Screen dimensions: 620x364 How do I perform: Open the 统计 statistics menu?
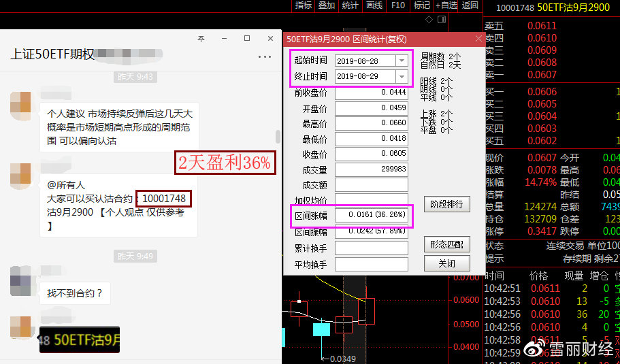[350, 5]
